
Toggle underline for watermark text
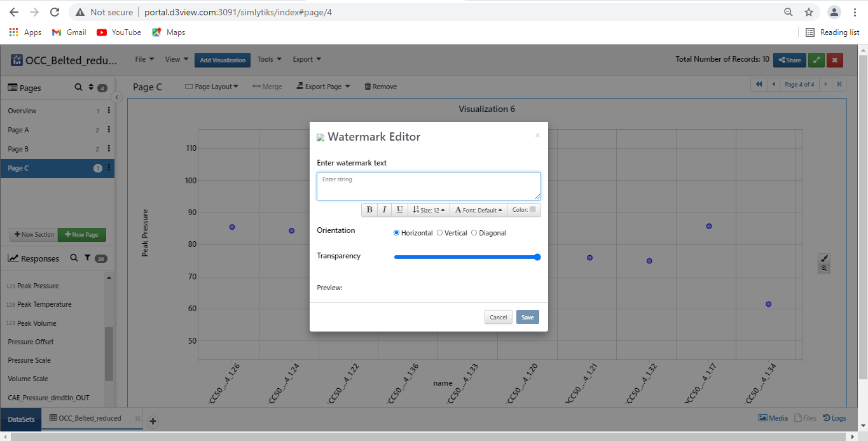coord(399,210)
